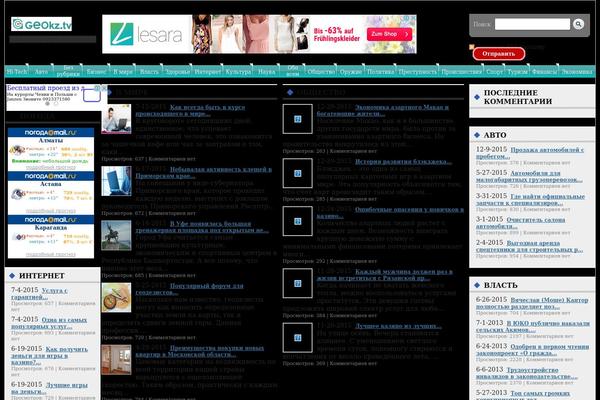This screenshot has width=600, height=400.
Task: Open 'Где найти официальные запчасти' link
Action: pos(531,200)
